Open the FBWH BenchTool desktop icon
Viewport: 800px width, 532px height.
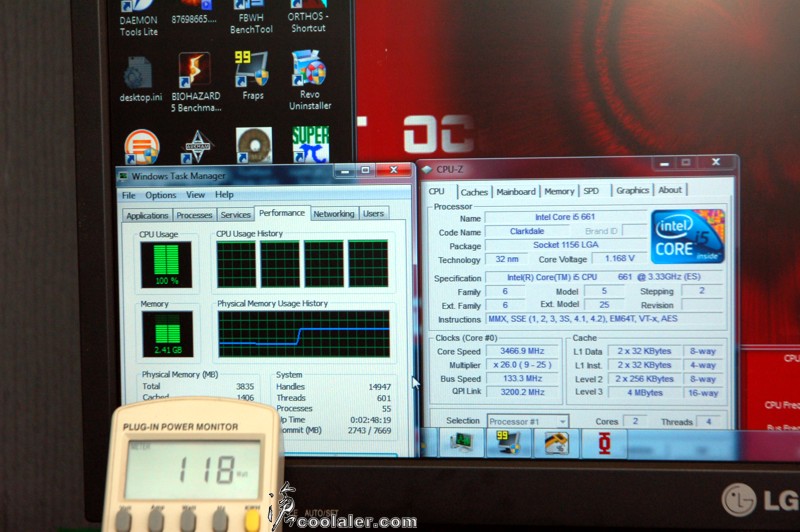click(251, 17)
